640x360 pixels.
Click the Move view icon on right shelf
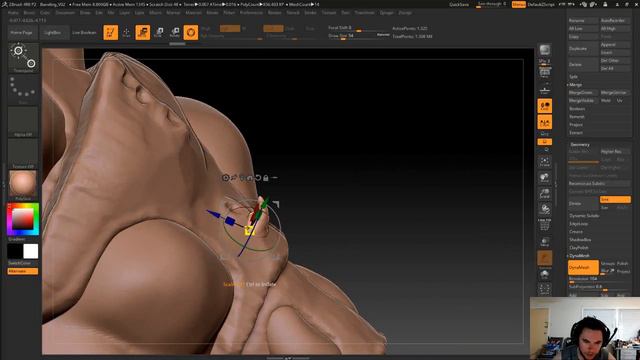click(x=544, y=178)
